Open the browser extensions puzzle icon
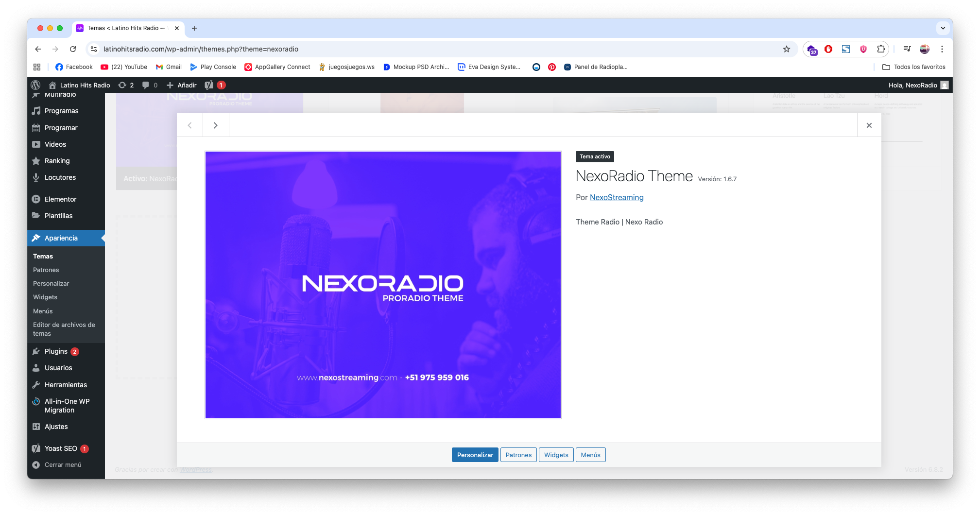The height and width of the screenshot is (515, 980). (880, 49)
